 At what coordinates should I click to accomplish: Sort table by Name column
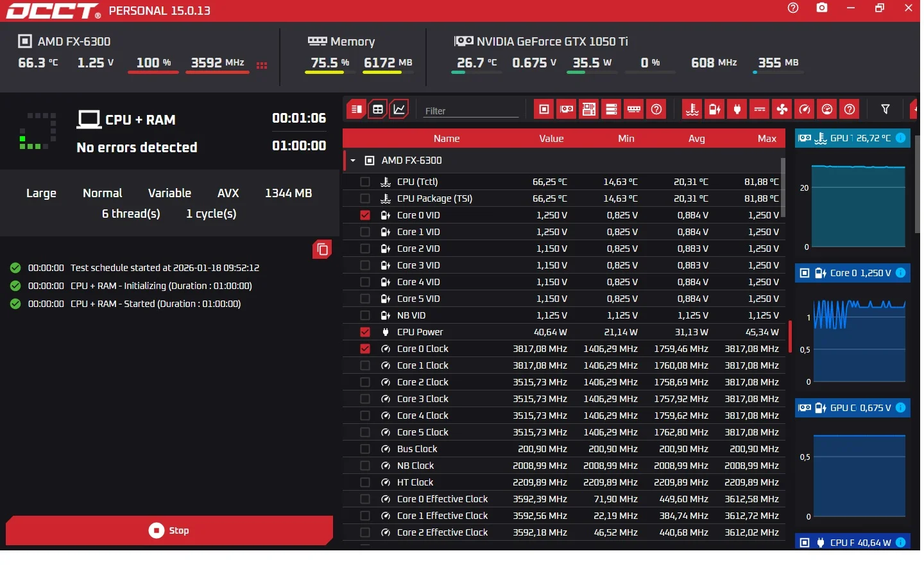[447, 139]
